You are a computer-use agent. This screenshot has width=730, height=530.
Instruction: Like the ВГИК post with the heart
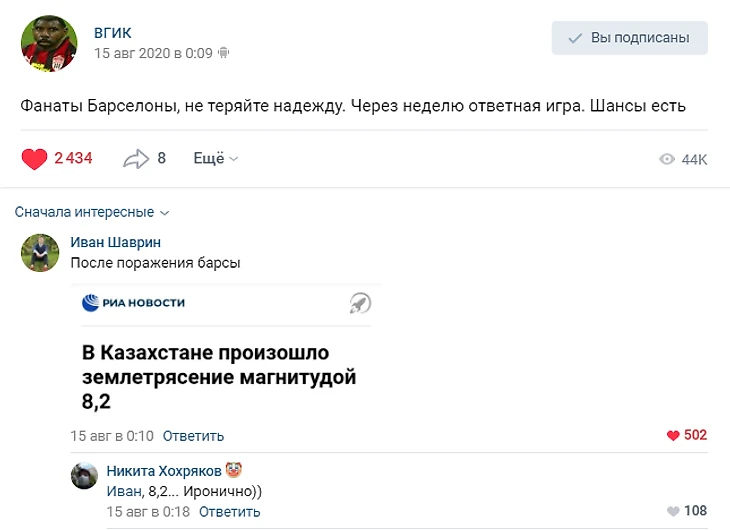[35, 159]
